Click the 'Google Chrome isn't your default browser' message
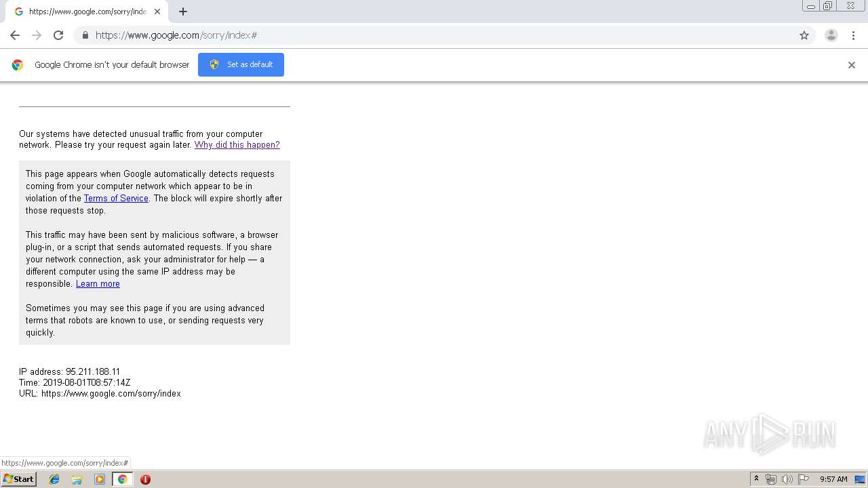Viewport: 868px width, 488px height. click(x=112, y=65)
